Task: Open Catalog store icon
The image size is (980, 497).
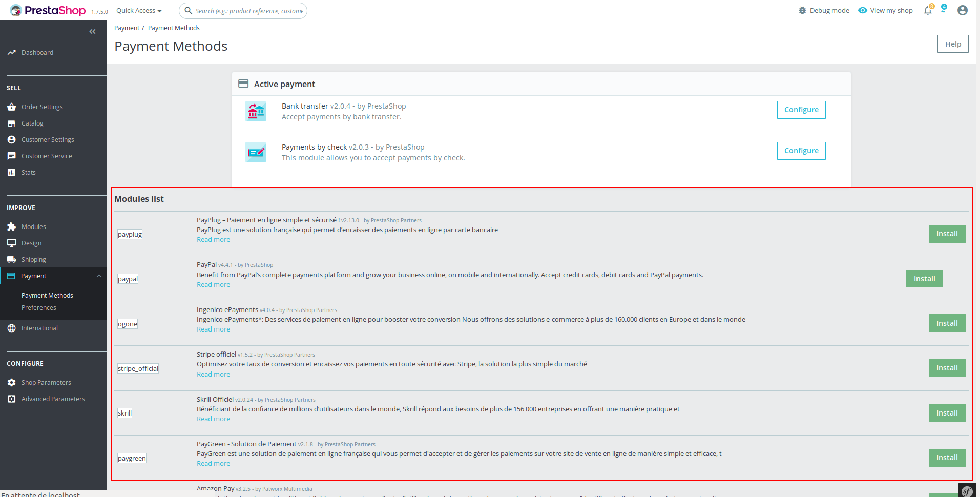Action: (11, 123)
